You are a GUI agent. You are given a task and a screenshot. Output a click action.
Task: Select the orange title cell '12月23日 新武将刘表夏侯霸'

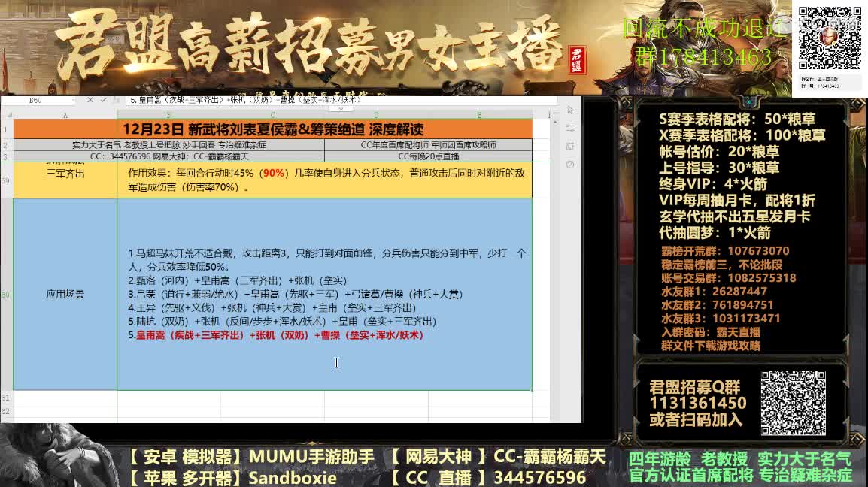coord(273,129)
